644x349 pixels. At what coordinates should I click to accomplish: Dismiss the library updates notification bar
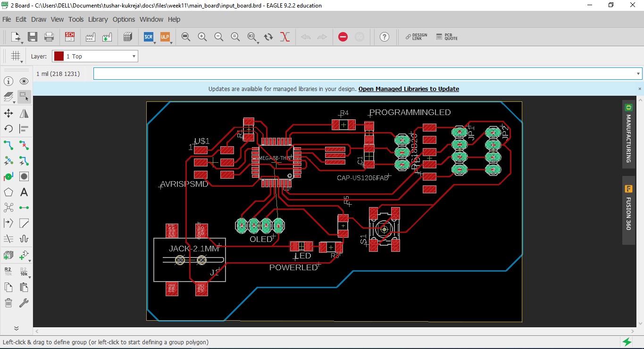point(640,89)
